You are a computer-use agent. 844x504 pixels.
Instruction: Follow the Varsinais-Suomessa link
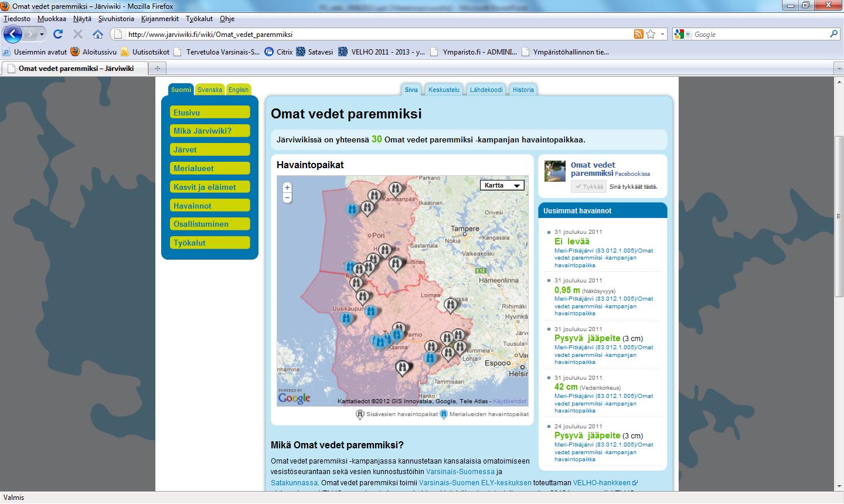[x=460, y=472]
